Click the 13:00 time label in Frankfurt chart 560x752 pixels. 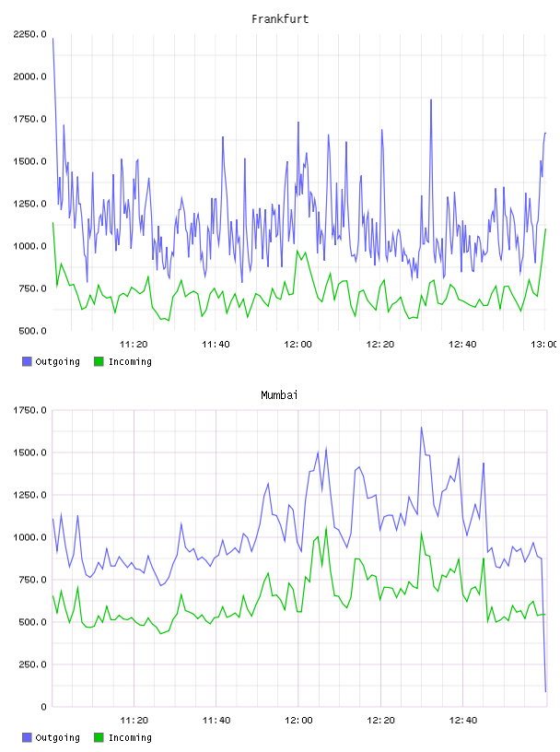tap(543, 345)
